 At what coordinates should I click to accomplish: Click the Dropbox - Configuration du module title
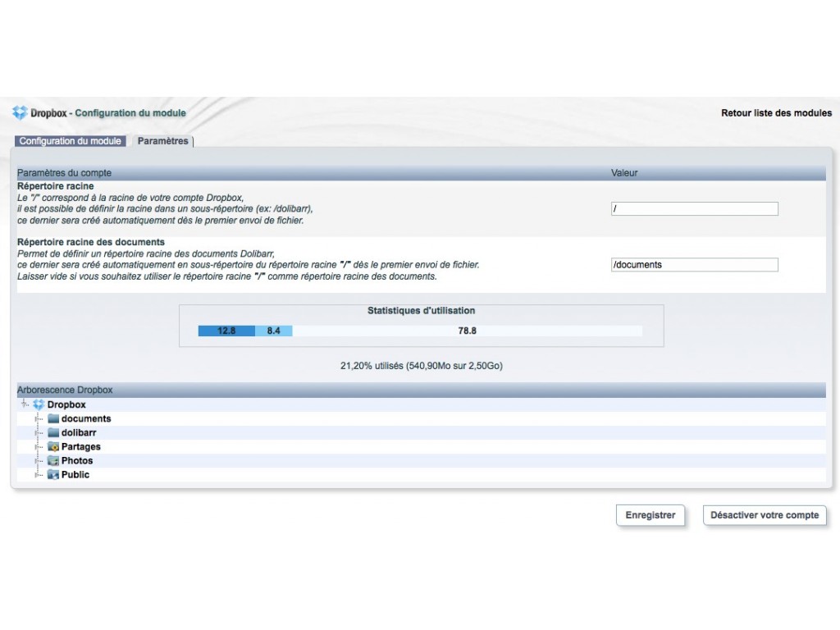pyautogui.click(x=108, y=113)
